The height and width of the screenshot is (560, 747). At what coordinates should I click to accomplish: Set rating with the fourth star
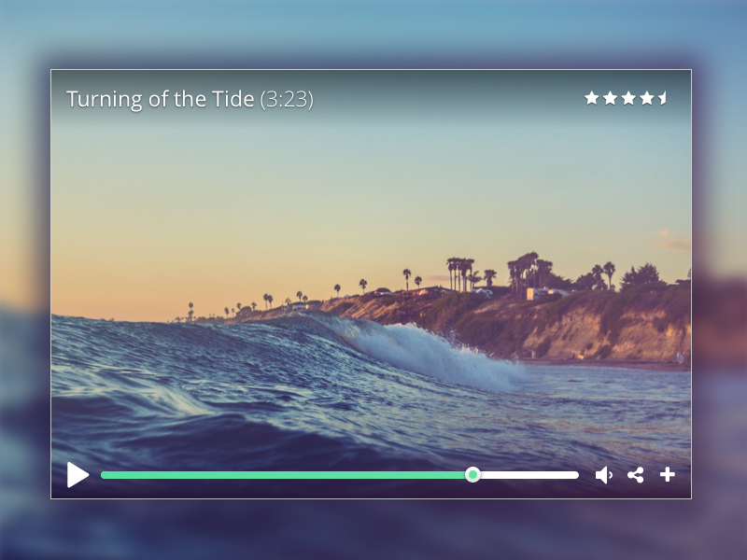click(647, 98)
